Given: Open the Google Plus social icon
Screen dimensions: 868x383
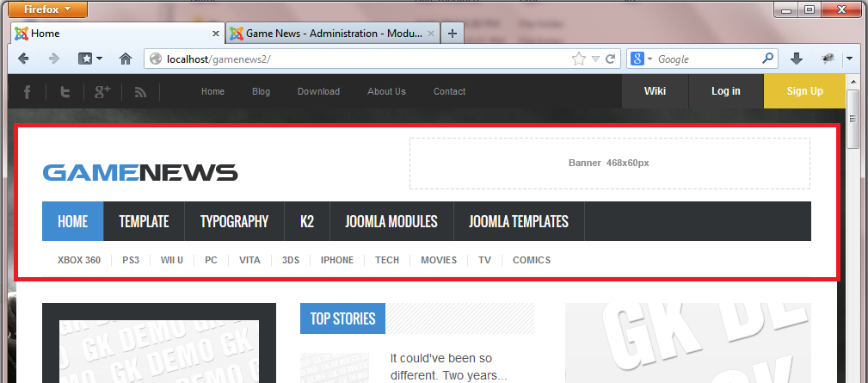Looking at the screenshot, I should point(102,92).
